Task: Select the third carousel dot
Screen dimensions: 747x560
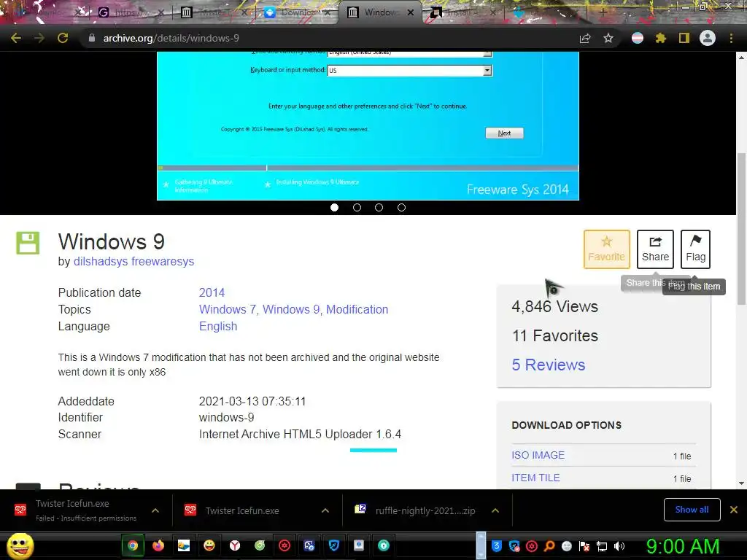Action: [379, 207]
